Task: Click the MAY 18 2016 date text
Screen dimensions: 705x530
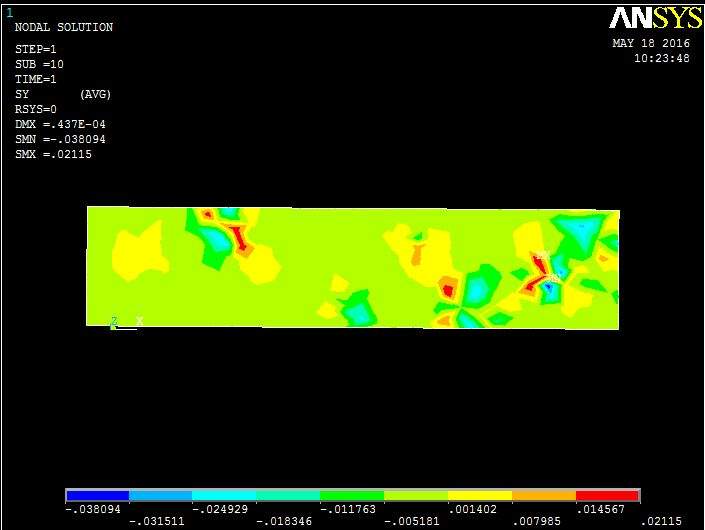Action: coord(651,43)
